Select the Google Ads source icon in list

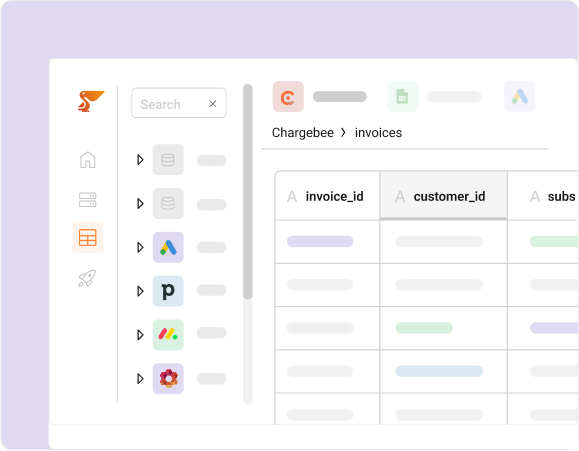click(168, 247)
